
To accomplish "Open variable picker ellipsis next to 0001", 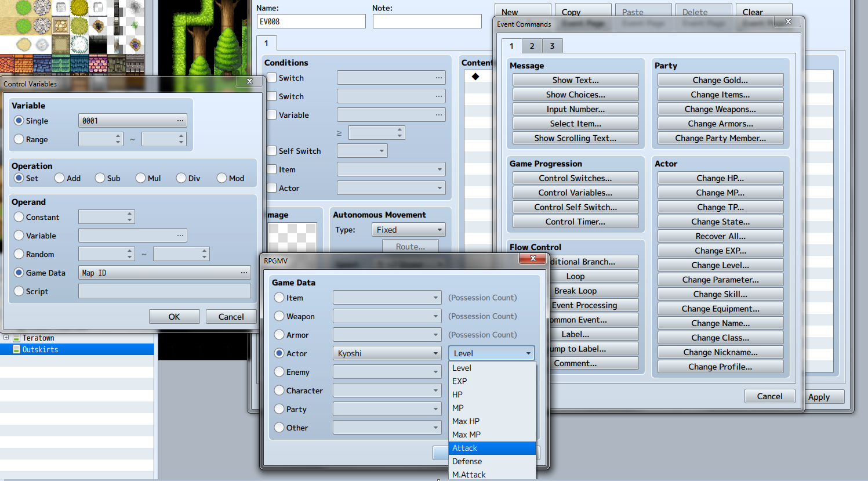I will pyautogui.click(x=180, y=121).
